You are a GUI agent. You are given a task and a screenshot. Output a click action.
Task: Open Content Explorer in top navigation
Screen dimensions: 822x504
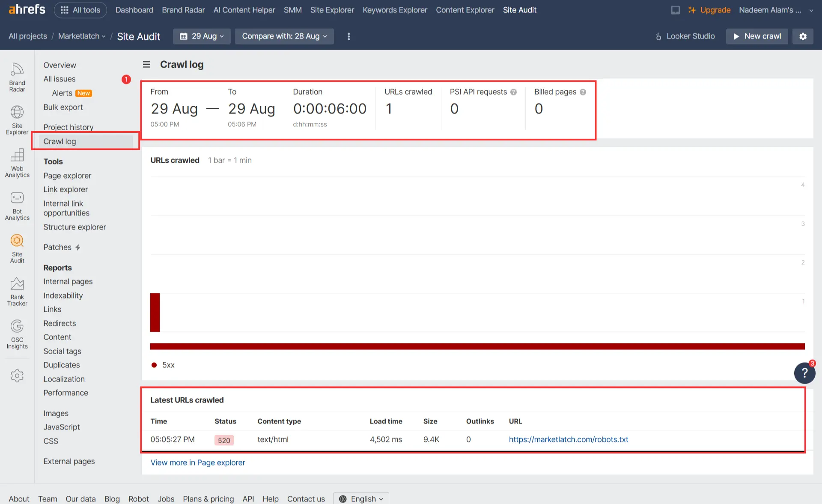pos(465,10)
